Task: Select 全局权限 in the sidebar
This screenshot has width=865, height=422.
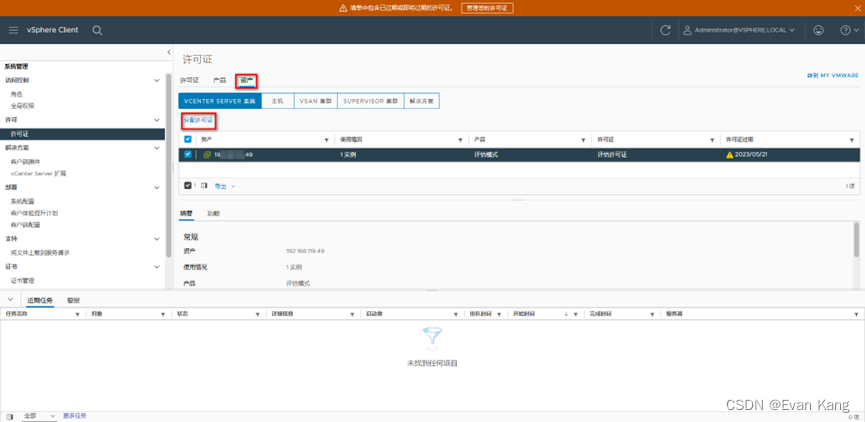Action: coord(23,105)
